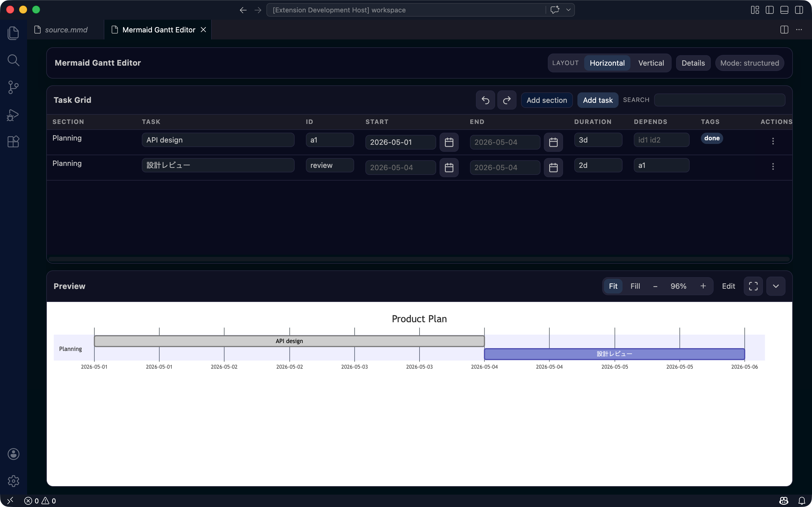812x507 pixels.
Task: Open the actions kebab menu for API design row
Action: (773, 141)
